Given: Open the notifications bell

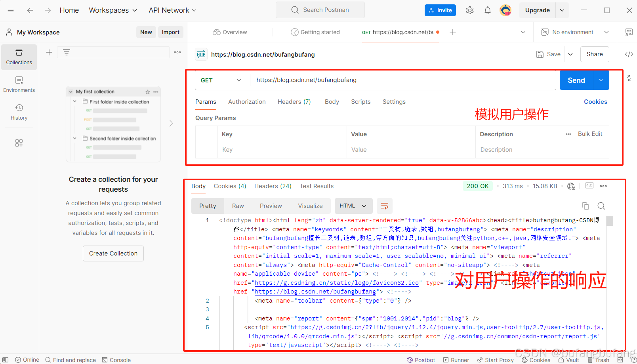Looking at the screenshot, I should [488, 10].
